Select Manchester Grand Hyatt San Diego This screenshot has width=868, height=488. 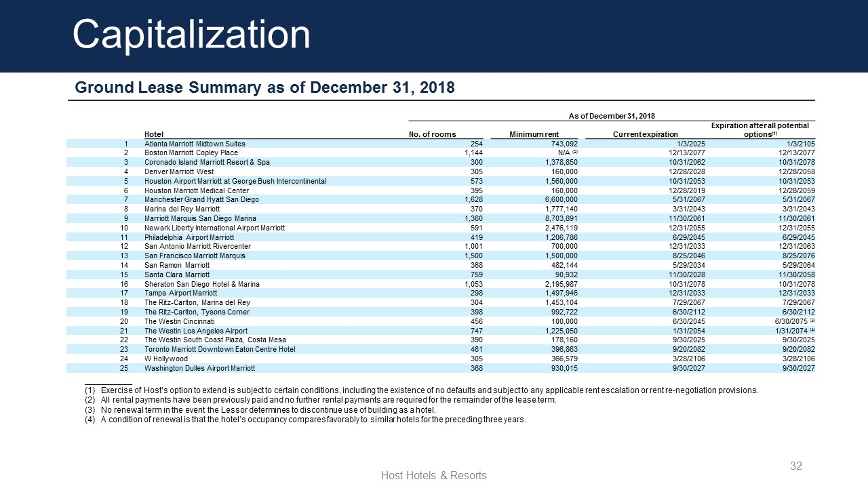(201, 199)
